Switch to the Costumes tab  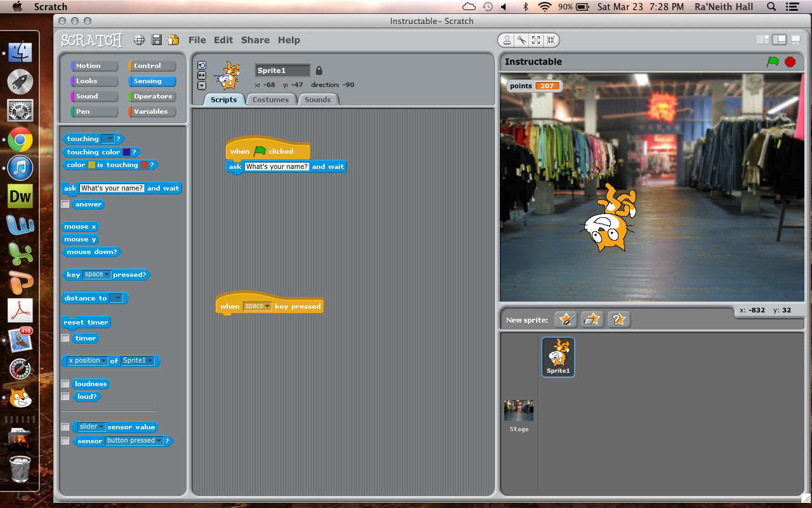[x=270, y=100]
